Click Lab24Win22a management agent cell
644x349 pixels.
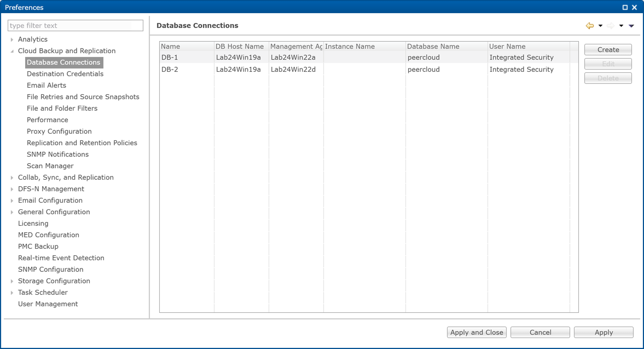[293, 58]
